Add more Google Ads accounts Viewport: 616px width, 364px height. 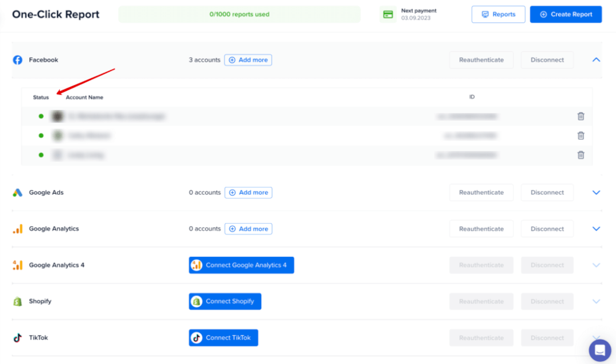click(248, 193)
